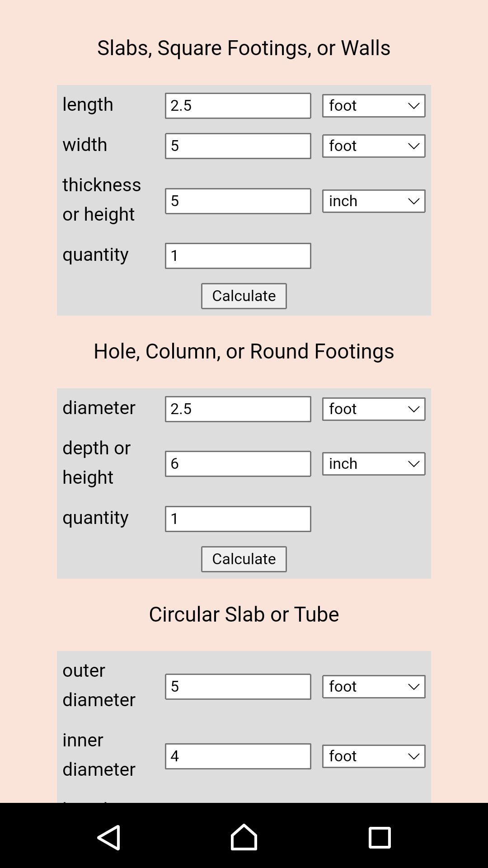Image resolution: width=488 pixels, height=868 pixels.
Task: Focus the thickness or height field
Action: 238,201
